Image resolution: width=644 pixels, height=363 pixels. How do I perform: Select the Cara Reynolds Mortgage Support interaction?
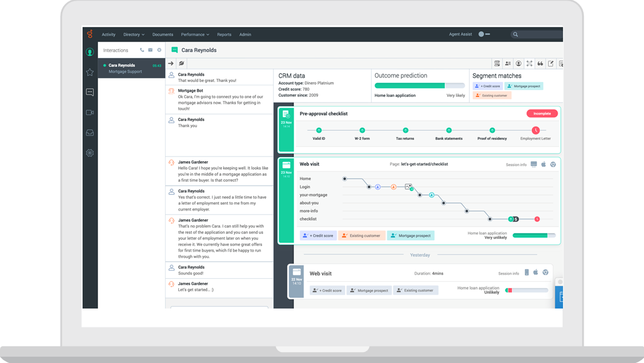tap(131, 68)
